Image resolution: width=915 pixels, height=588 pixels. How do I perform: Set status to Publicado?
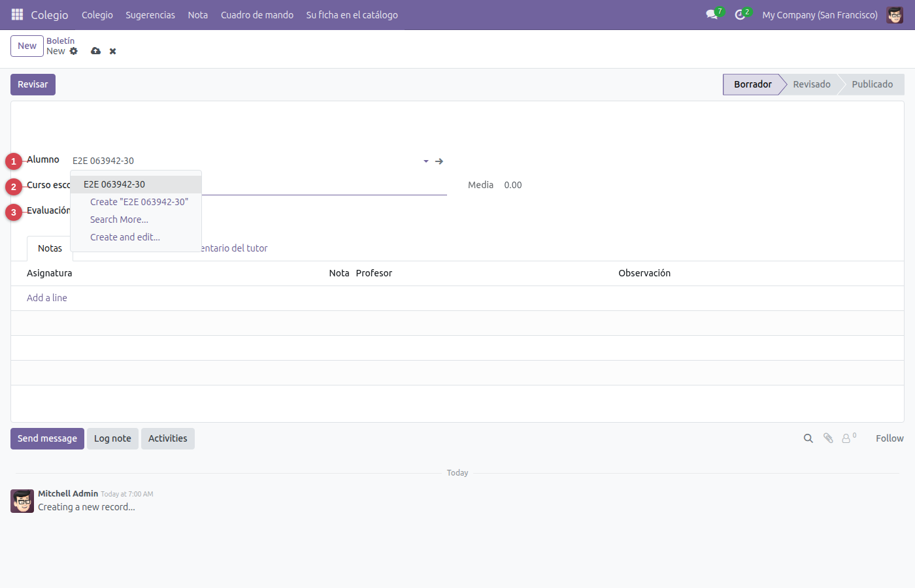[873, 84]
